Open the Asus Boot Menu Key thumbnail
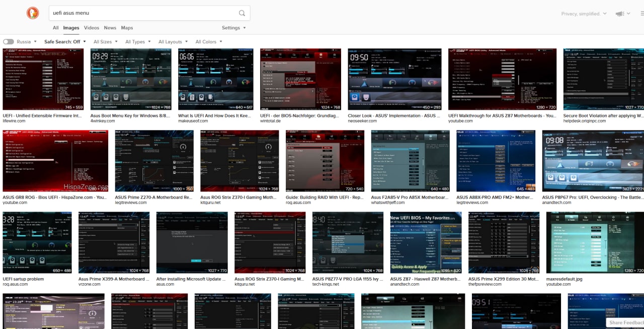644x329 pixels. [x=131, y=79]
